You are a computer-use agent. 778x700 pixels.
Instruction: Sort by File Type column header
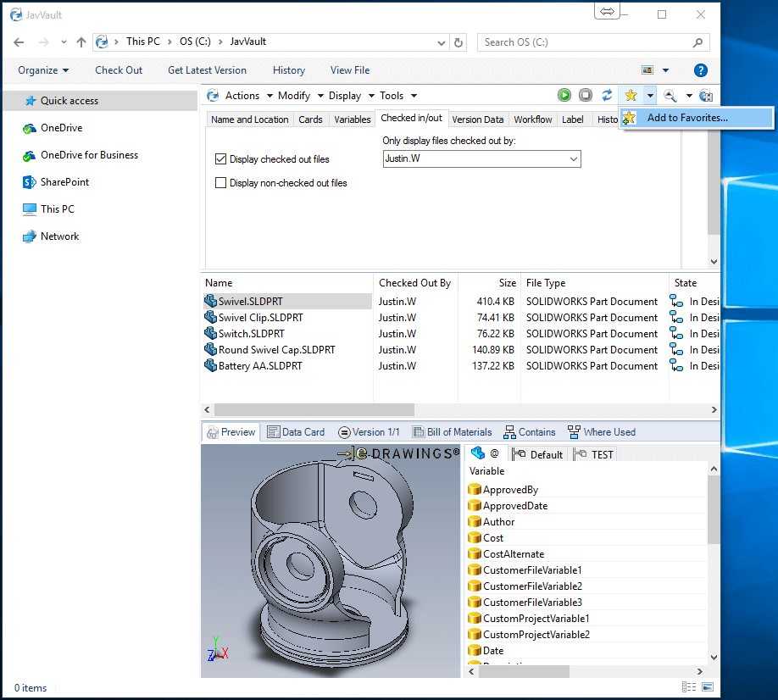594,283
